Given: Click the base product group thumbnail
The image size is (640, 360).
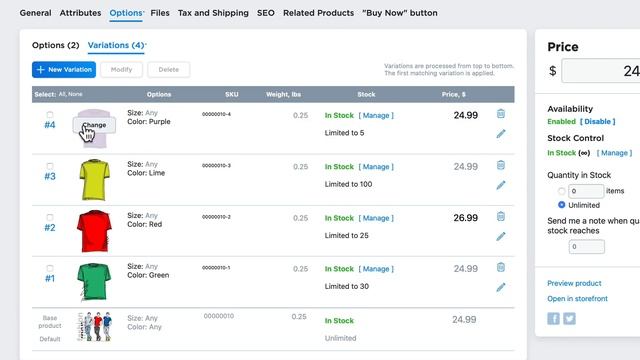Looking at the screenshot, I should [x=94, y=326].
